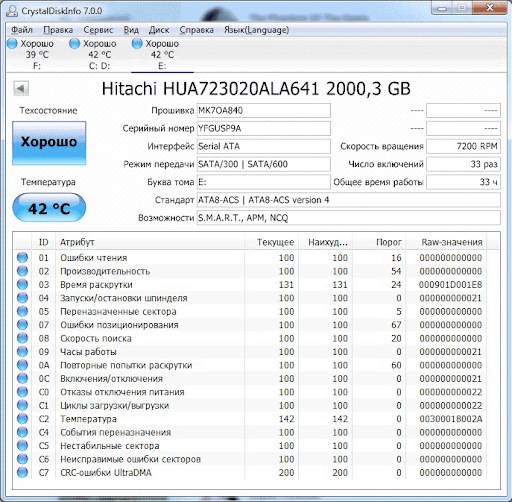Click status dot next to Температура row C2
Screen dimensions: 512x502
click(x=22, y=419)
